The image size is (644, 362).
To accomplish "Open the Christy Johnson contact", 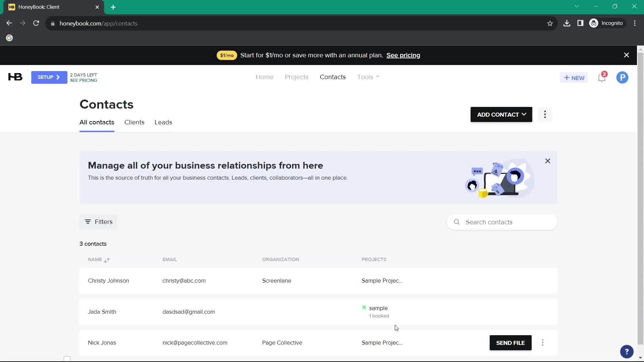I will click(108, 281).
